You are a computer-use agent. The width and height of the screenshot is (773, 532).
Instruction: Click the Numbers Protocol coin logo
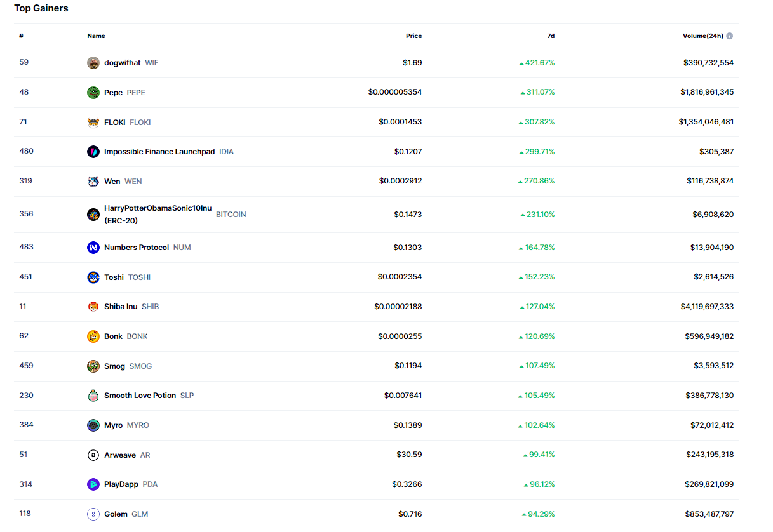point(93,248)
